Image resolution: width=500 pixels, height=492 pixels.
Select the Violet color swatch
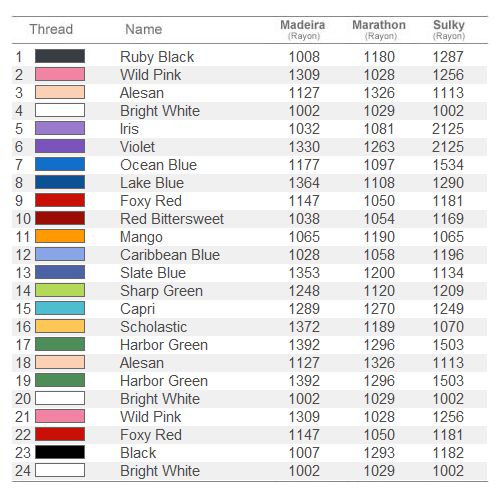(x=60, y=146)
